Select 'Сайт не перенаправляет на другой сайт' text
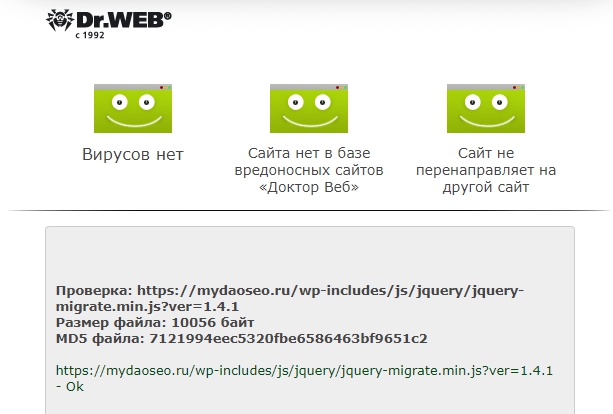613x414 pixels. (x=486, y=170)
